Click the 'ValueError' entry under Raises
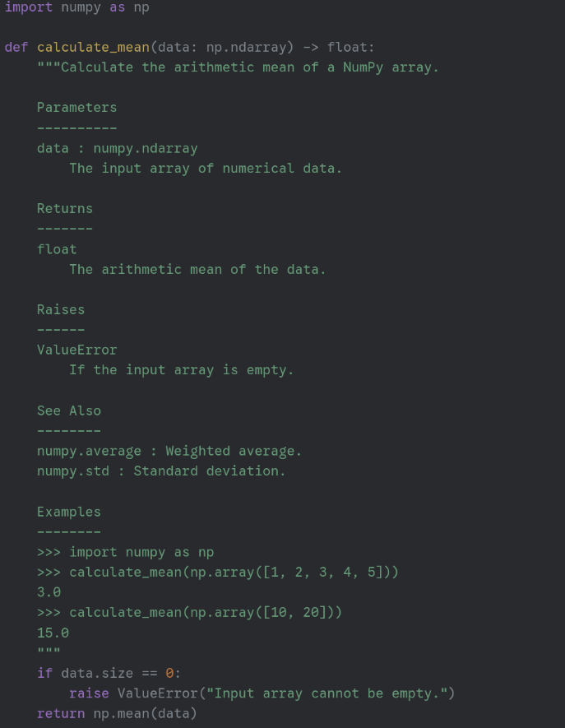Image resolution: width=565 pixels, height=728 pixels. (76, 350)
